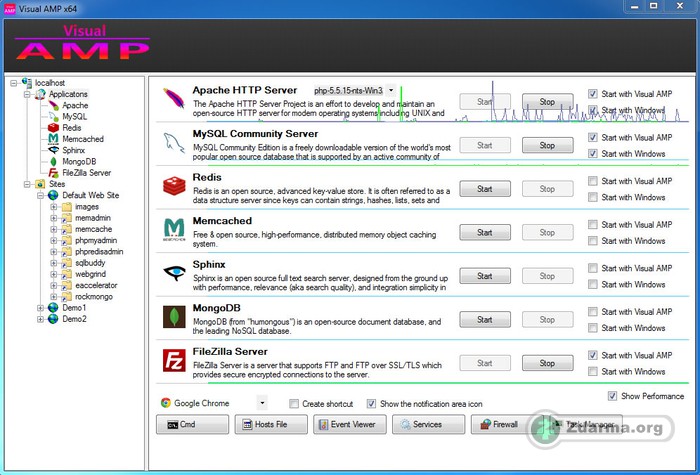Viewport: 700px width, 475px height.
Task: Collapse the Sites tree node
Action: (x=27, y=184)
